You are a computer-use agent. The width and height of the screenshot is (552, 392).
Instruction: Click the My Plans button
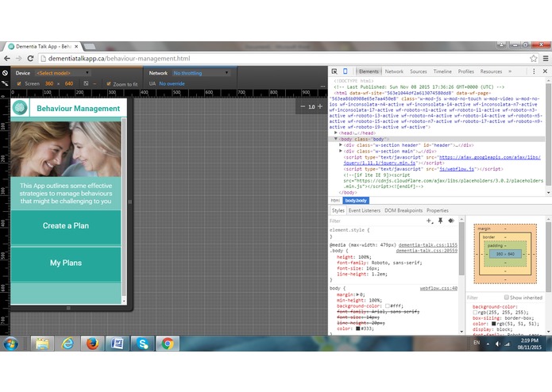pyautogui.click(x=66, y=263)
